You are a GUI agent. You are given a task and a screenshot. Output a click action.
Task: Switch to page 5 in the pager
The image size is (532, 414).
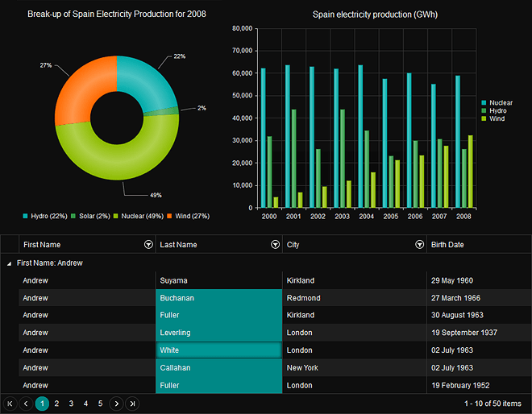(100, 404)
